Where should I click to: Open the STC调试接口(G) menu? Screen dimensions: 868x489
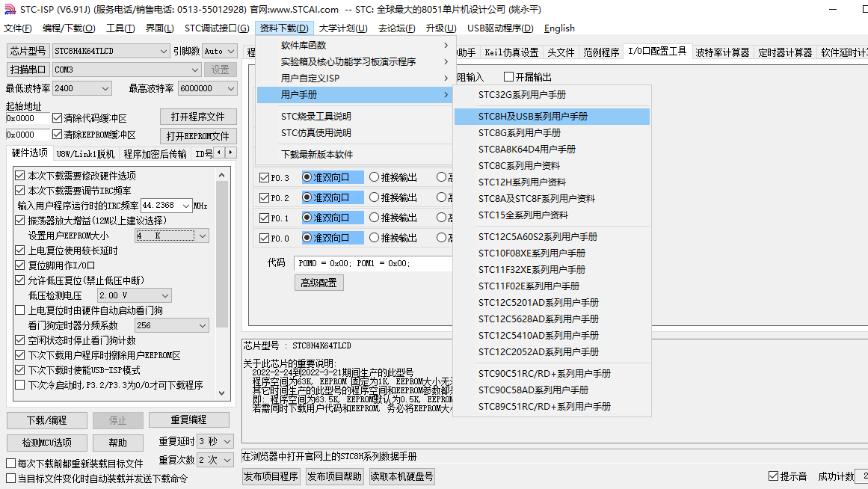(x=217, y=28)
